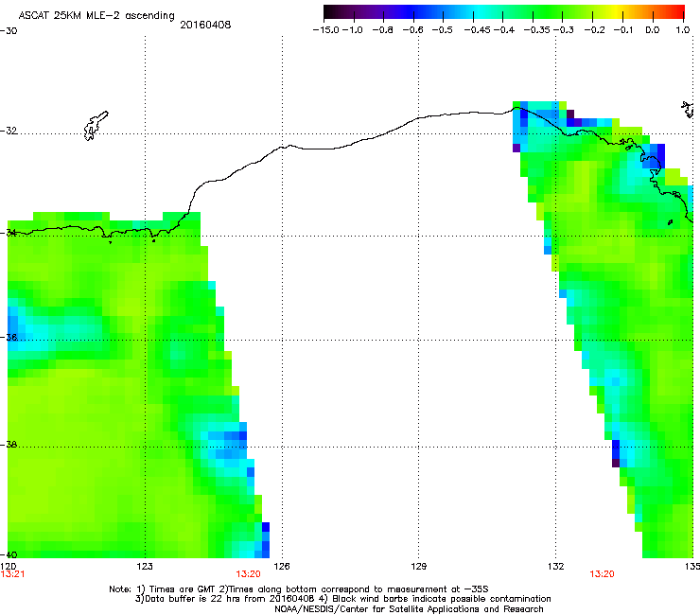Click the red 13:21 time stamp
Viewport: 700px width, 615px height.
click(x=12, y=574)
